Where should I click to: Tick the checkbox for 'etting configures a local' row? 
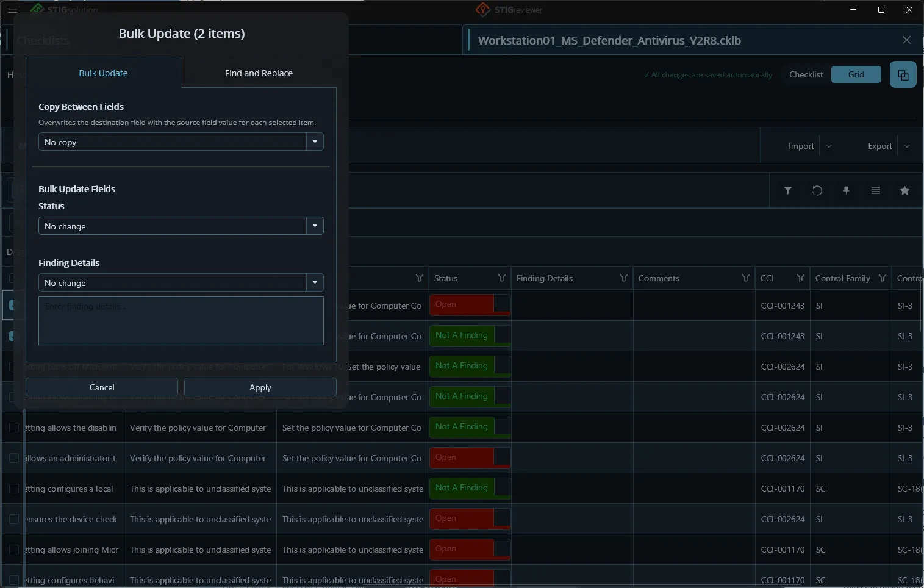[14, 489]
